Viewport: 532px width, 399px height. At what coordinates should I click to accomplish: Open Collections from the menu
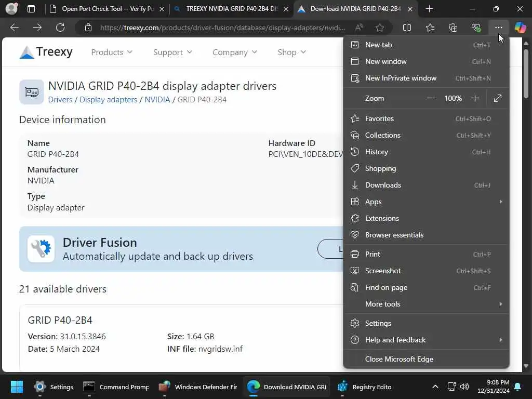click(426, 136)
